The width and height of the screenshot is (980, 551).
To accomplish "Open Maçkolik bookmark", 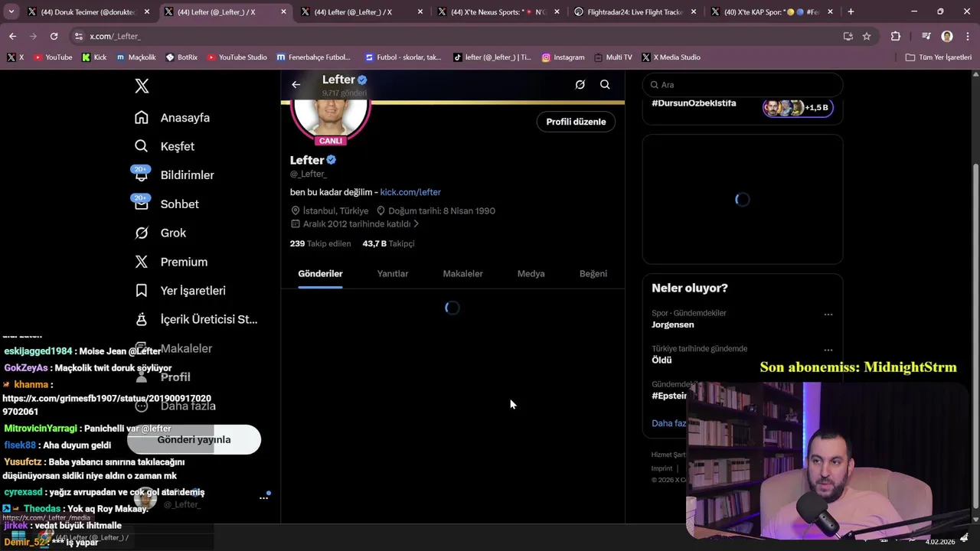I will 136,57.
